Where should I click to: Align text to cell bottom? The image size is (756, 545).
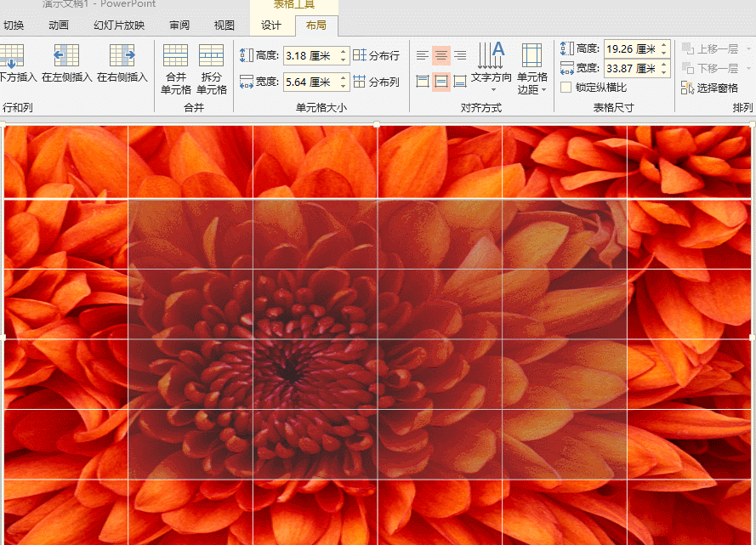[x=460, y=82]
